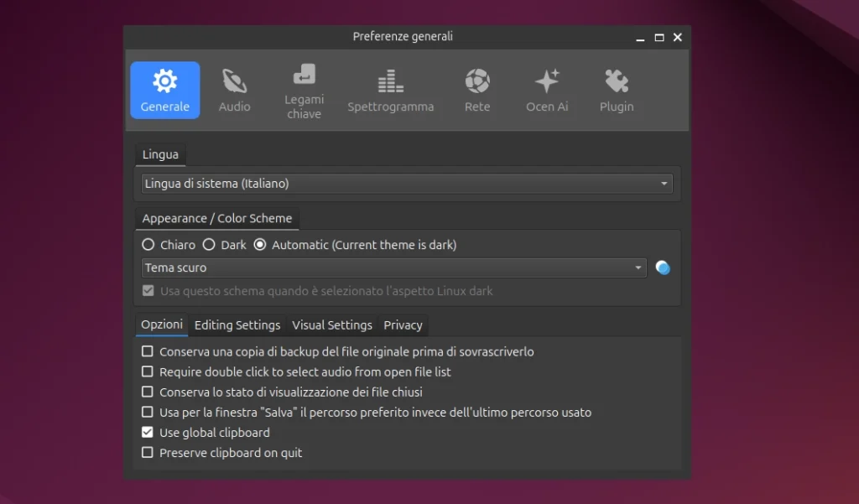This screenshot has width=859, height=504.
Task: Open the Audio preferences section
Action: pyautogui.click(x=234, y=91)
